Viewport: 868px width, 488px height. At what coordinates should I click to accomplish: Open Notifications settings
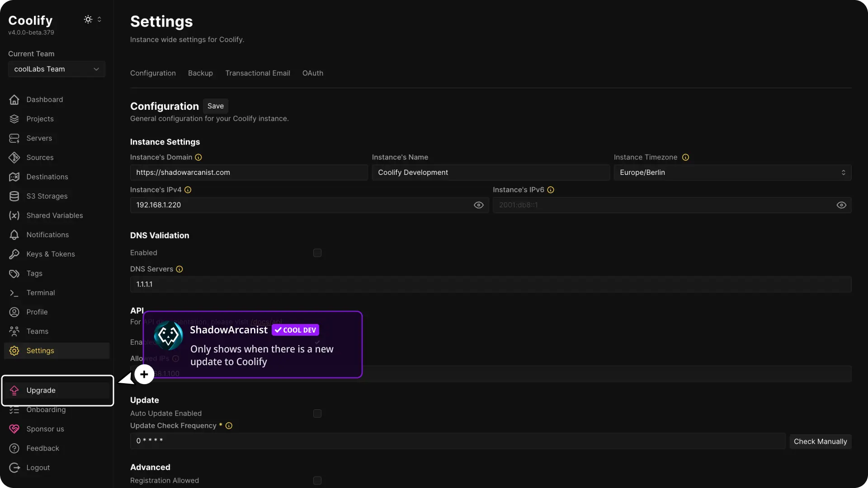click(x=47, y=235)
